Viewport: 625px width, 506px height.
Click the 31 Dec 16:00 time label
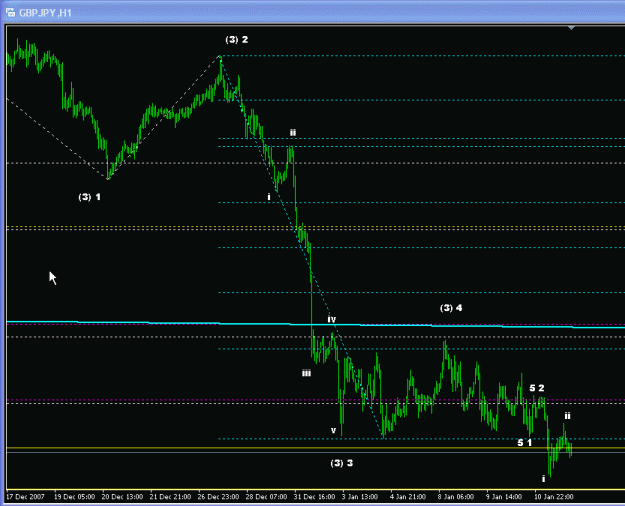tap(314, 497)
